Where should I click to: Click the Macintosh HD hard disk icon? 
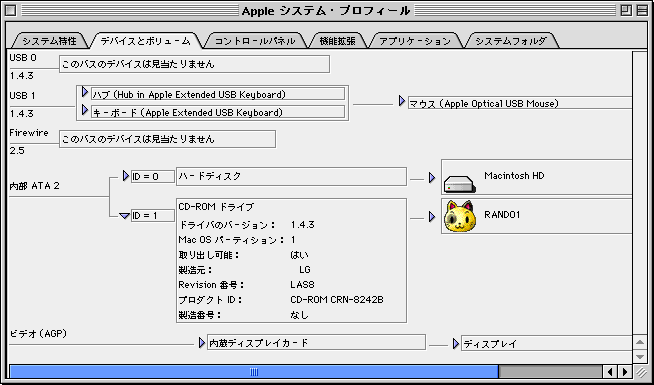(459, 184)
